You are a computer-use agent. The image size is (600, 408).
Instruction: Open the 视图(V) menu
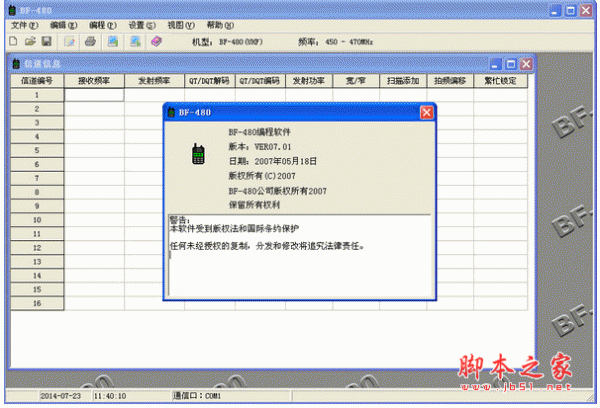point(181,26)
